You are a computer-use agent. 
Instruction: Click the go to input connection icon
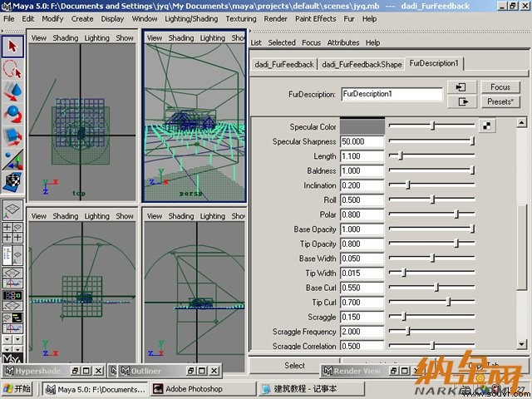pos(462,87)
